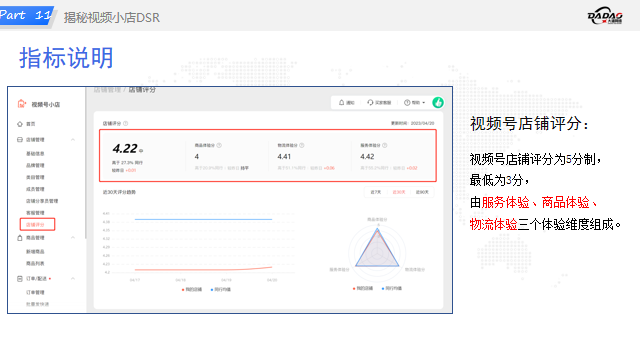Click the blue 同行均值 trend line
This screenshot has height=360, width=640.
[x=203, y=219]
